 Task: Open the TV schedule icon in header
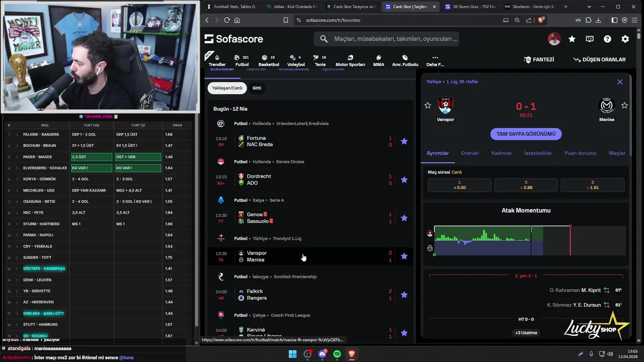tap(590, 39)
